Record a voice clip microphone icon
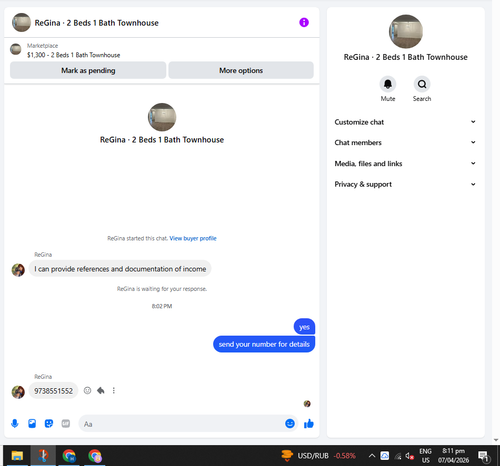The width and height of the screenshot is (500, 466). click(15, 423)
